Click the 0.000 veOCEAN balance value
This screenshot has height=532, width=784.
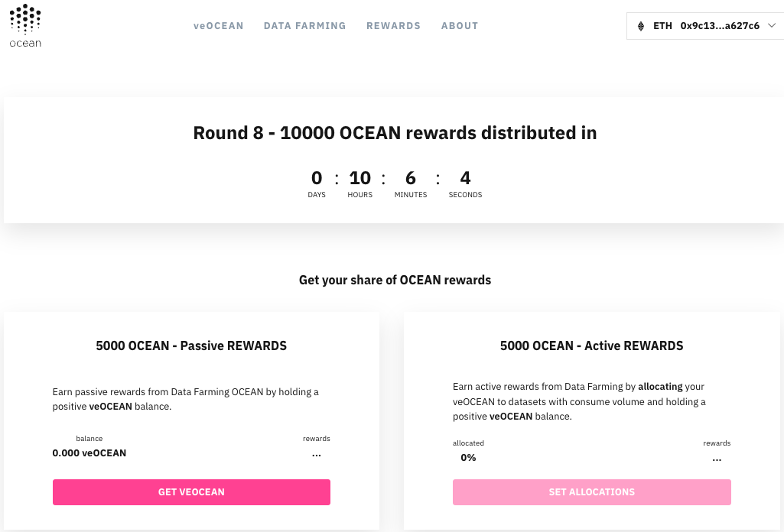[89, 453]
